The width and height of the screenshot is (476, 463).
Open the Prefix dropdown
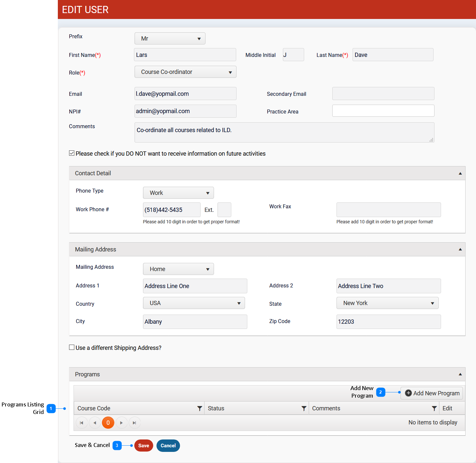pos(170,39)
